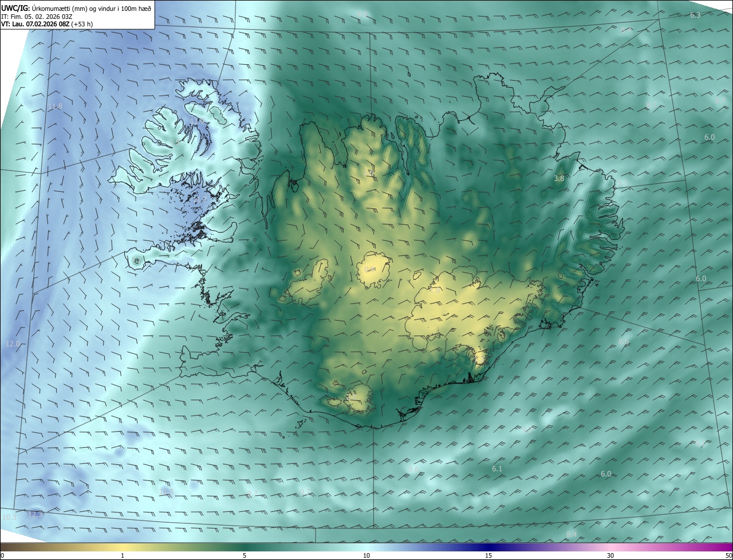Click the title 'Úrkomumætti (mm) og vindur í 100m hæð'
This screenshot has height=560, width=733.
[x=92, y=8]
